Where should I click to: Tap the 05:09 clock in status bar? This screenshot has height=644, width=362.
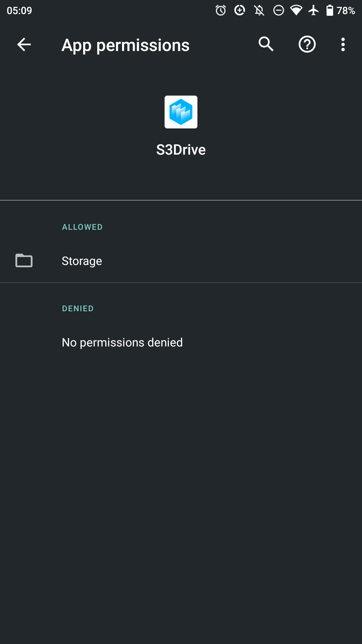(x=19, y=10)
